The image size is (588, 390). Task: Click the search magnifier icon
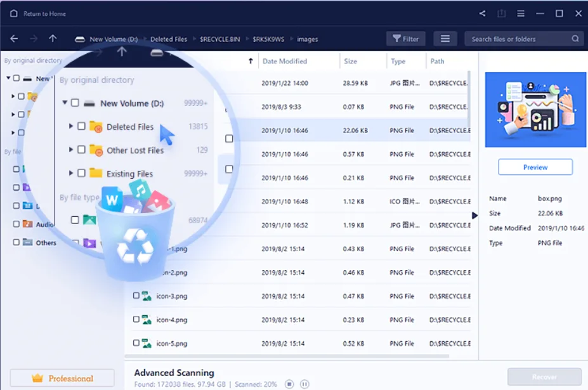pyautogui.click(x=575, y=38)
